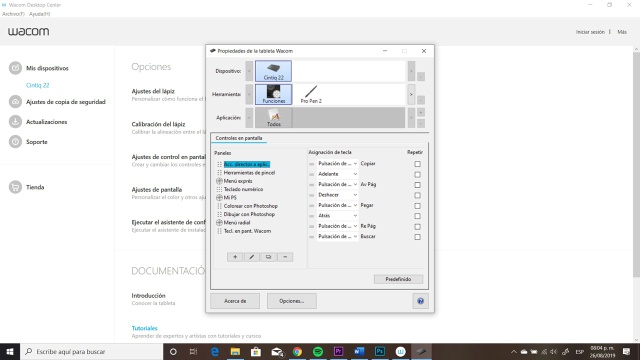The width and height of the screenshot is (640, 360).
Task: Open Microsoft Store from the taskbar
Action: (256, 351)
